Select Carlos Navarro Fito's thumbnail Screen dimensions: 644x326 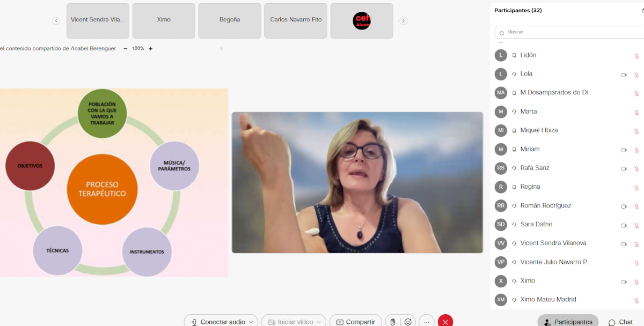tap(296, 20)
